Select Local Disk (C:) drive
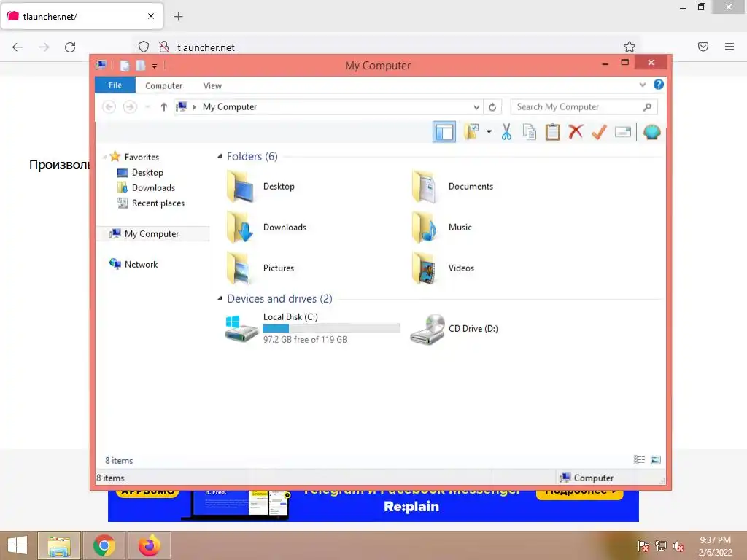The height and width of the screenshot is (560, 747). 312,329
